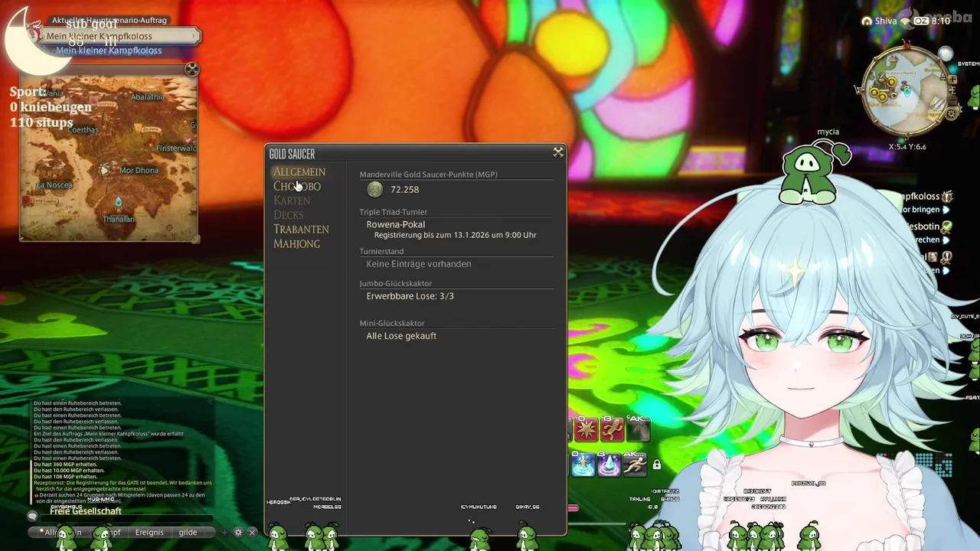Click the Rezeptionist GATE chat message

pos(122,486)
